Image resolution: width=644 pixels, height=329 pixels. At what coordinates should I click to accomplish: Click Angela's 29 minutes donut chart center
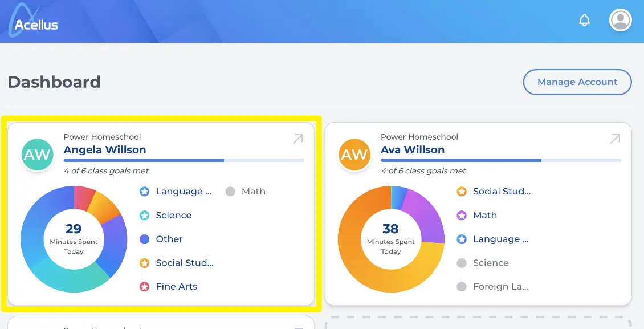[74, 239]
